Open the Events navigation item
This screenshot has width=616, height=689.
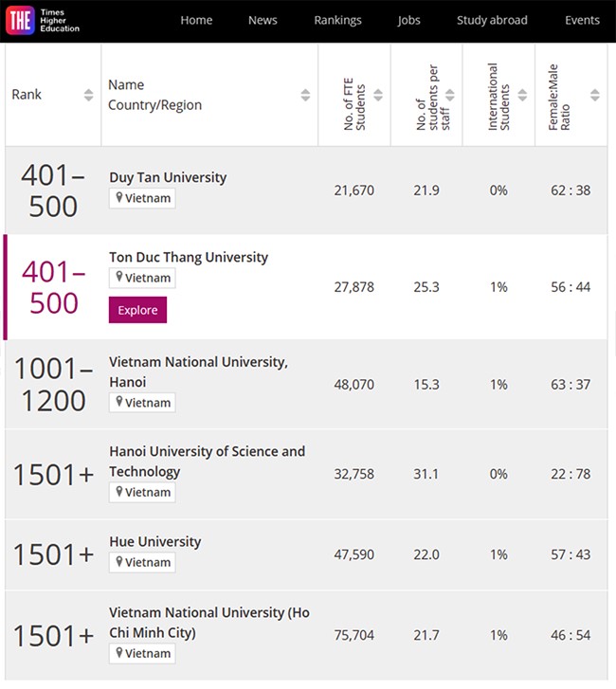pyautogui.click(x=582, y=20)
